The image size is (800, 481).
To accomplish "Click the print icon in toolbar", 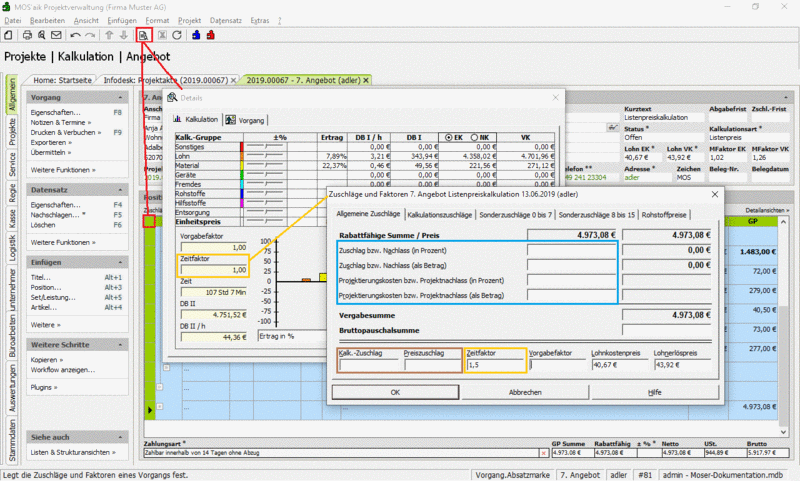I will tap(28, 35).
